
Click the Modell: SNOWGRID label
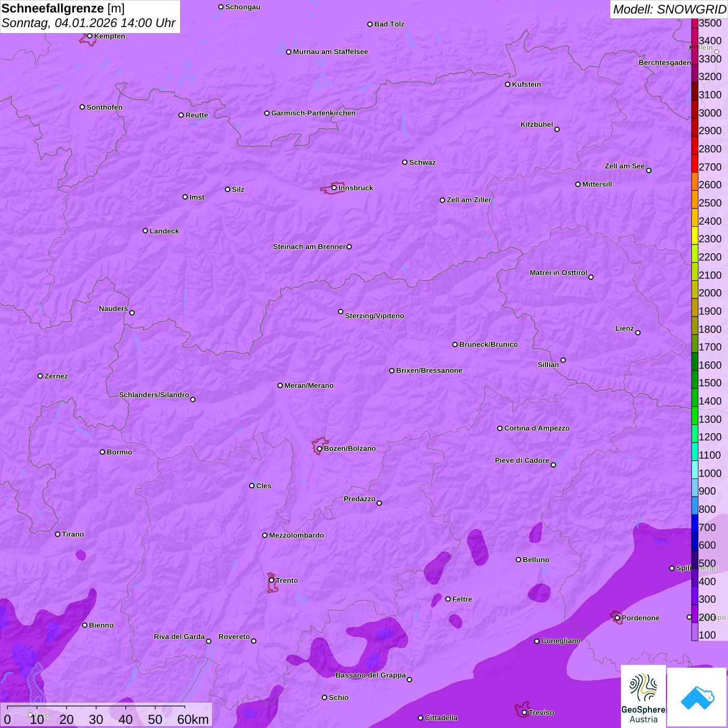click(669, 9)
